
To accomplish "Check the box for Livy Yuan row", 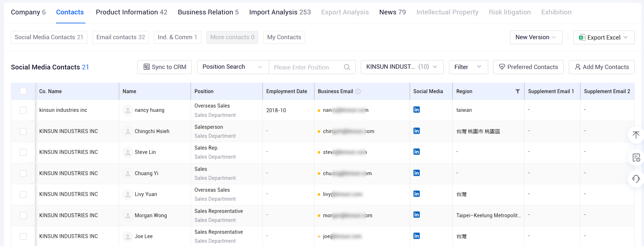I will 23,194.
